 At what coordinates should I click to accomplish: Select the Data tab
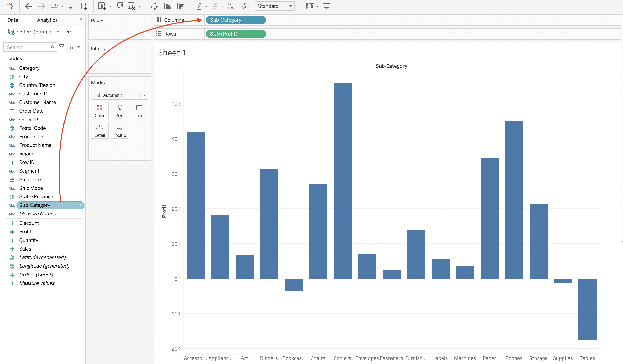click(12, 20)
